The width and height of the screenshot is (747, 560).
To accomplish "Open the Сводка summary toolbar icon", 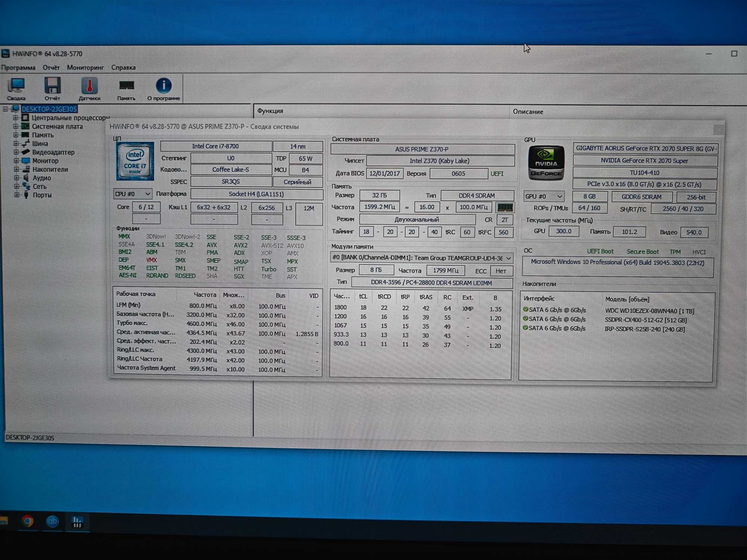I will tap(16, 88).
